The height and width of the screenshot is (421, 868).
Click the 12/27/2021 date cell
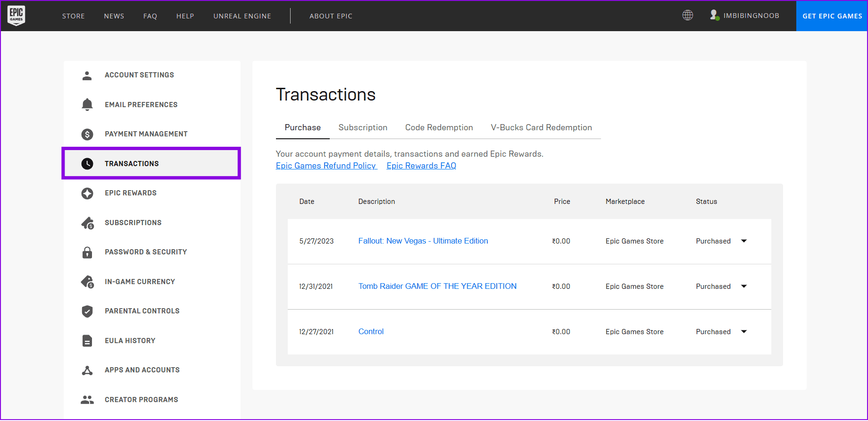pos(317,332)
